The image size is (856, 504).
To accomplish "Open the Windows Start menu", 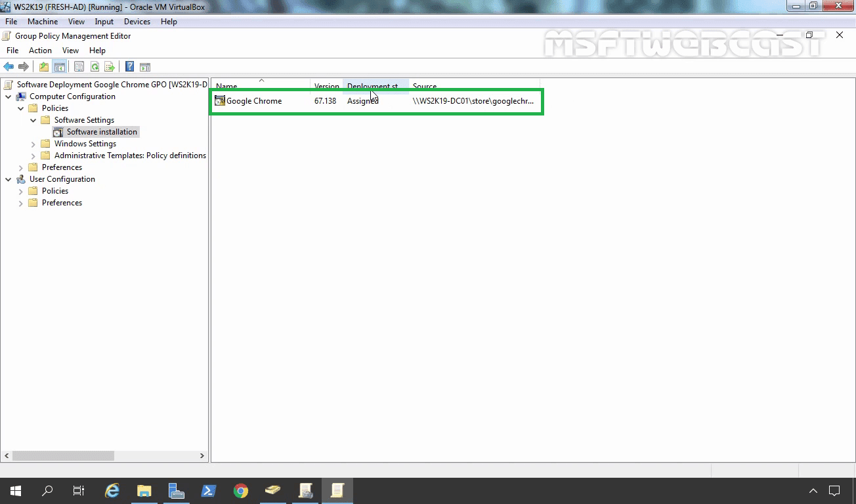I will (16, 491).
